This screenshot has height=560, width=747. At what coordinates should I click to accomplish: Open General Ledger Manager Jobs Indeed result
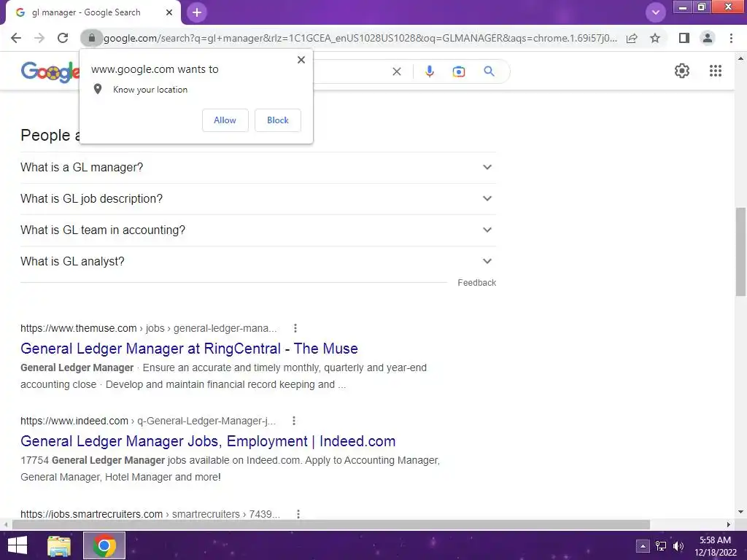point(208,441)
